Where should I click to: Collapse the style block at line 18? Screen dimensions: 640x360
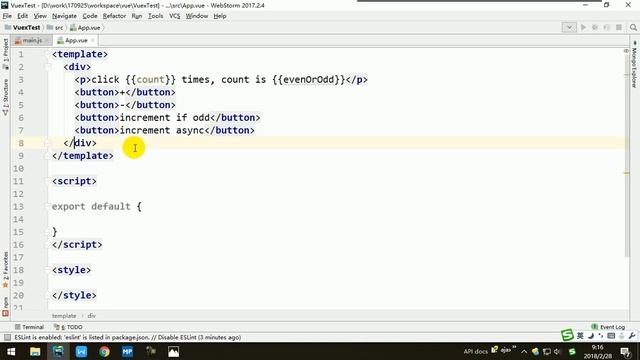(x=47, y=270)
